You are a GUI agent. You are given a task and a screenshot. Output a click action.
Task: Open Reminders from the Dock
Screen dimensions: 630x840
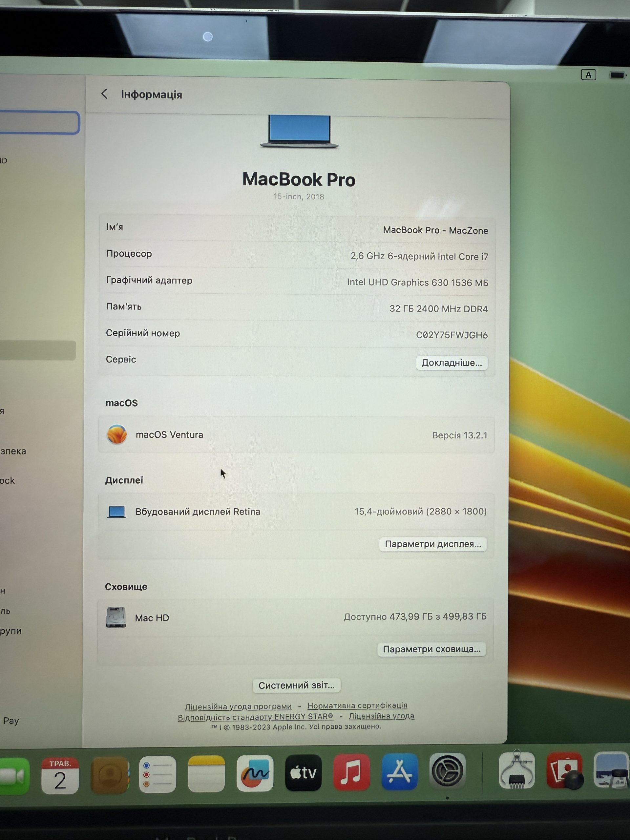pyautogui.click(x=157, y=774)
